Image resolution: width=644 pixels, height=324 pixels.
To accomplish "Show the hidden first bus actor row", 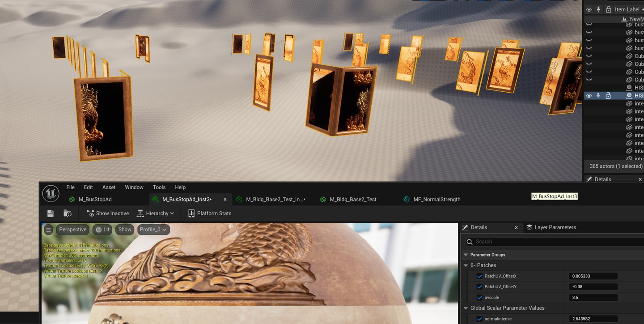I will click(x=589, y=25).
